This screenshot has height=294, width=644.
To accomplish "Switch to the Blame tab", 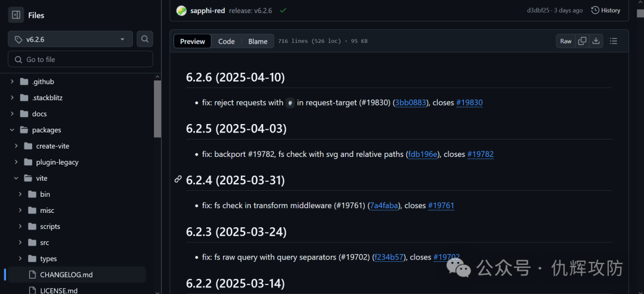I will (x=258, y=41).
